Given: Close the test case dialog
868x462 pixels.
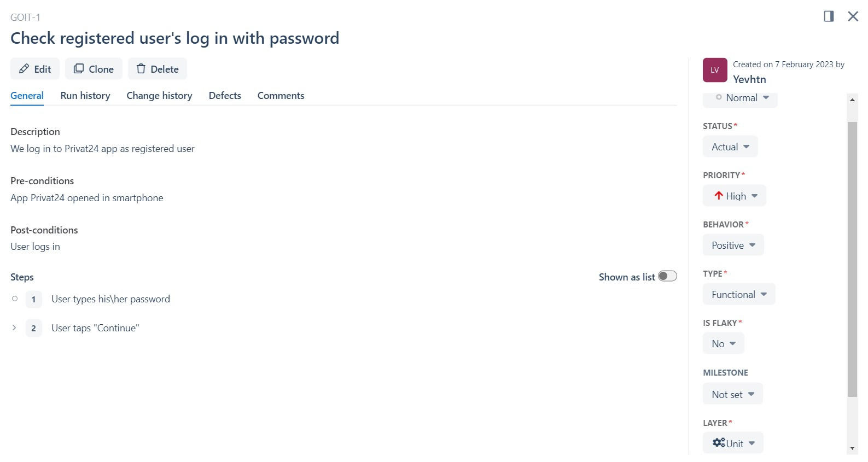Looking at the screenshot, I should click(x=853, y=16).
